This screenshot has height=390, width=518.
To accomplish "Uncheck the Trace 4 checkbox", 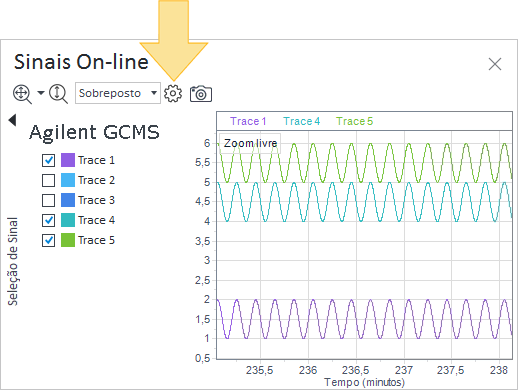I will (x=49, y=220).
